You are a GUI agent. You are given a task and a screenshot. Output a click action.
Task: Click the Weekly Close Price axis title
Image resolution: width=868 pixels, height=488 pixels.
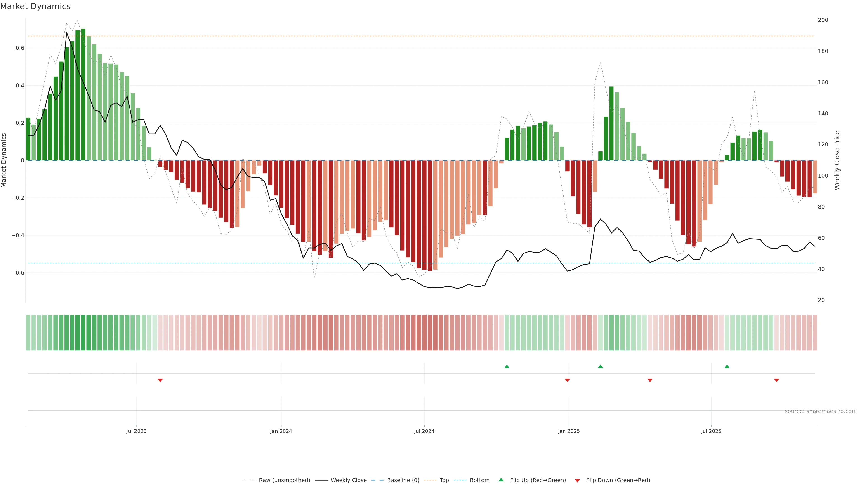(x=837, y=160)
